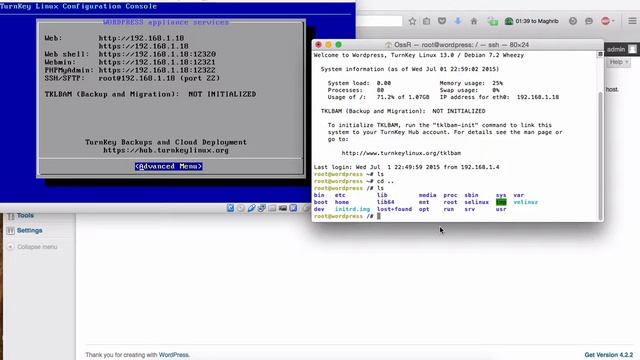640x360 pixels.
Task: Open the WordPress Help dropdown tab
Action: click(619, 62)
